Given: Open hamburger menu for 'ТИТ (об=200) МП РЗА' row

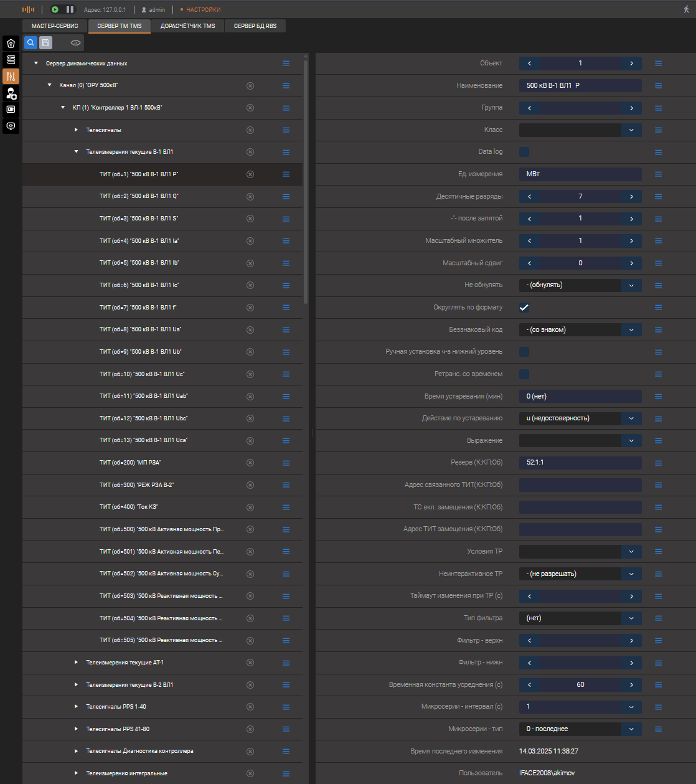Looking at the screenshot, I should tap(286, 463).
